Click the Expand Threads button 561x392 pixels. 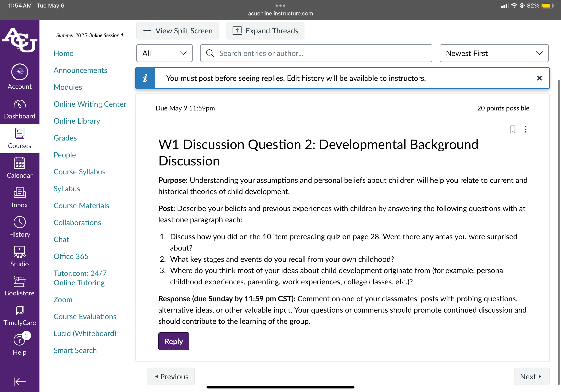265,31
